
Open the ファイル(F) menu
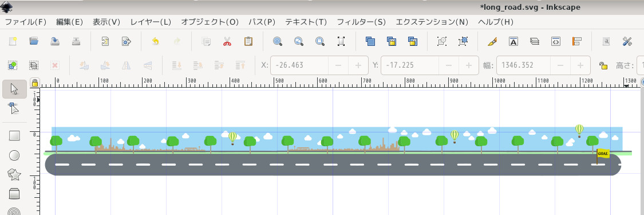[x=25, y=22]
